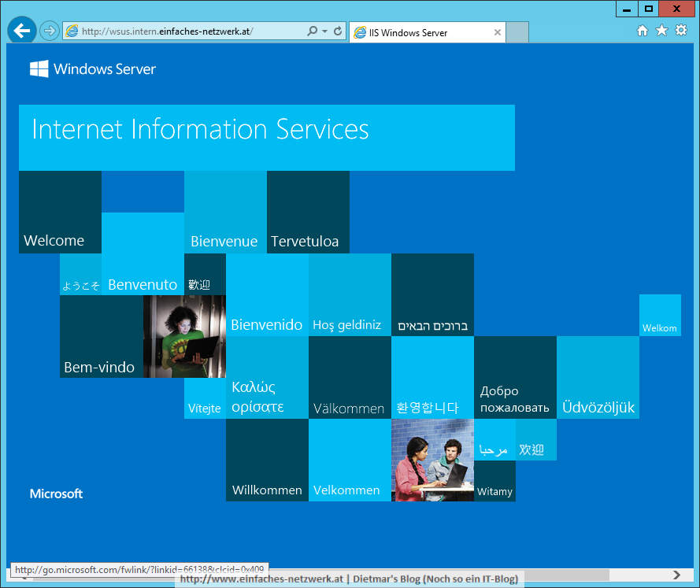Refresh the page with the reload icon

[338, 31]
